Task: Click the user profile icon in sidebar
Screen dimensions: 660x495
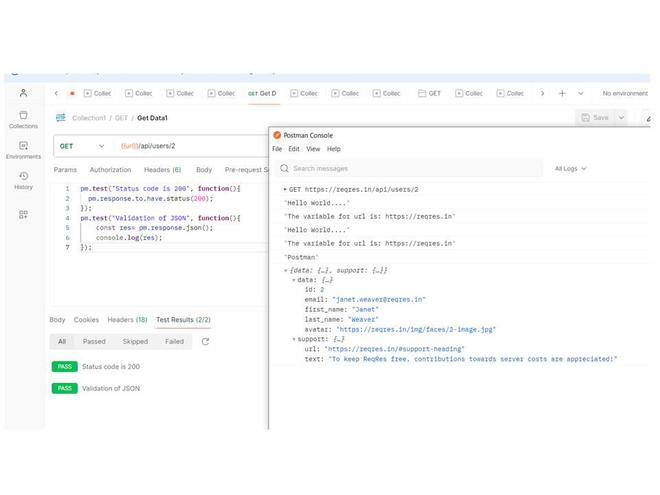Action: click(24, 93)
